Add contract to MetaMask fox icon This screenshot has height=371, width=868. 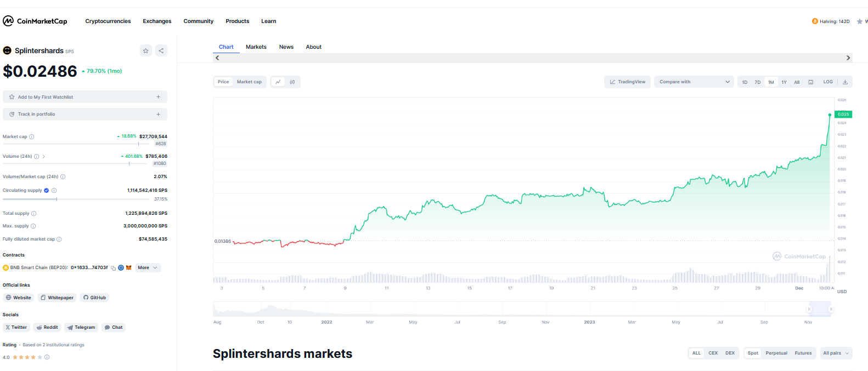[x=129, y=267]
